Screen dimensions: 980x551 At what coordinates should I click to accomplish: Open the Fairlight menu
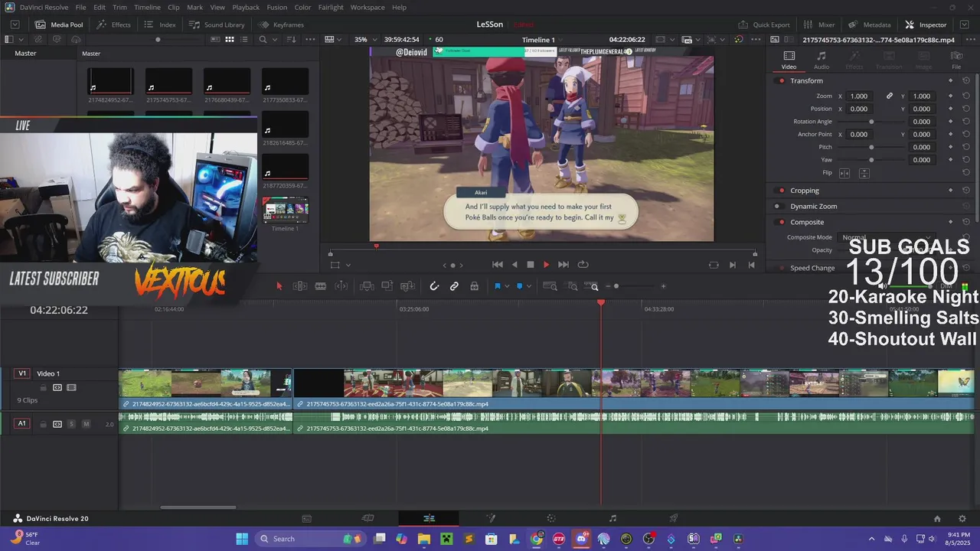tap(331, 7)
